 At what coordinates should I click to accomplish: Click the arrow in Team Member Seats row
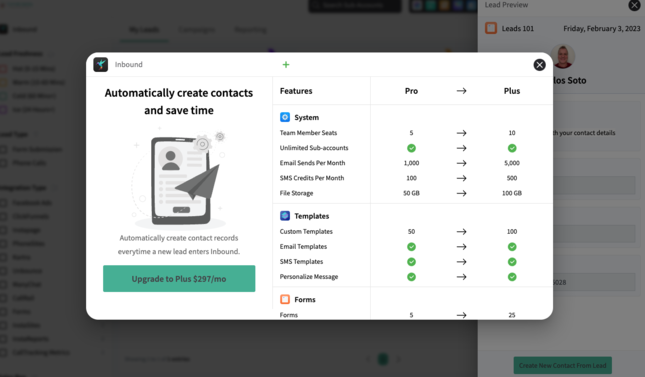(462, 133)
